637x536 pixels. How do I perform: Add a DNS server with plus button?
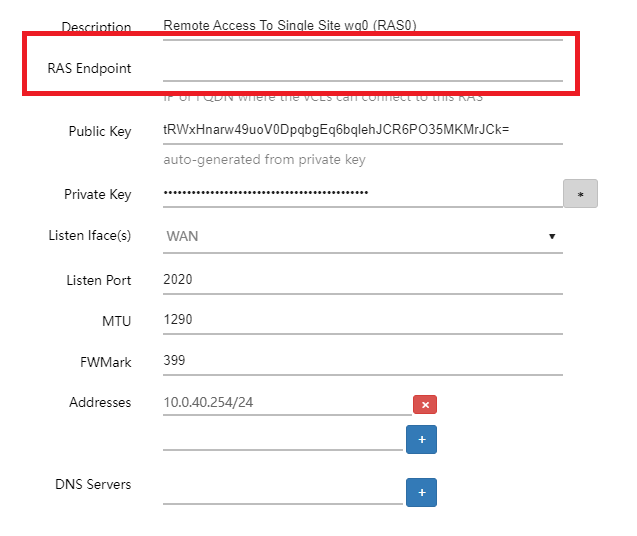tap(421, 492)
